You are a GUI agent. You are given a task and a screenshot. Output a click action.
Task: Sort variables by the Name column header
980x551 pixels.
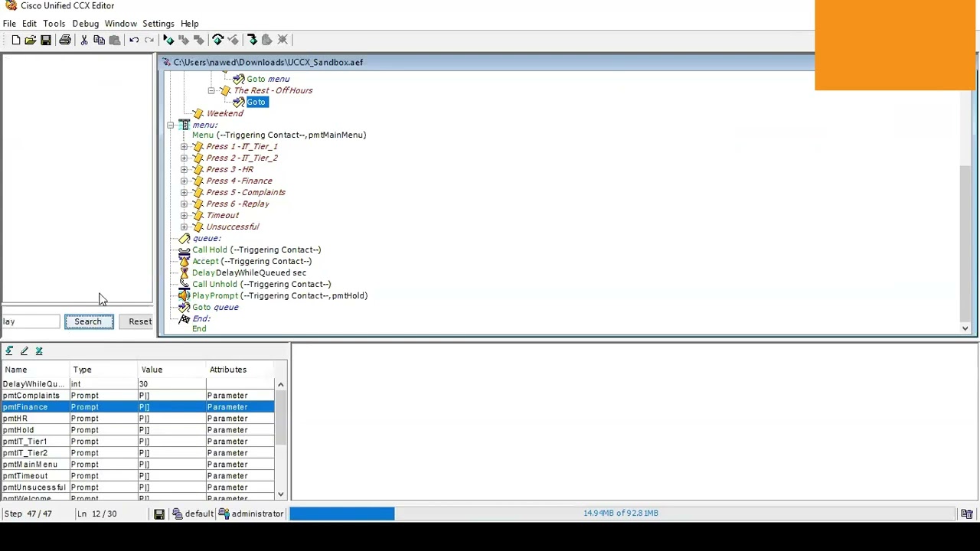coord(35,370)
